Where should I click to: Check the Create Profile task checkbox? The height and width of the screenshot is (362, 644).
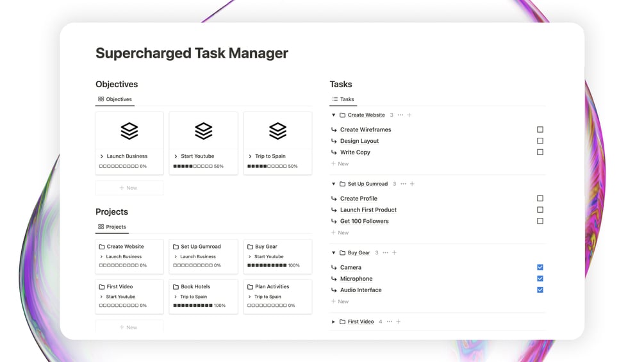click(540, 198)
